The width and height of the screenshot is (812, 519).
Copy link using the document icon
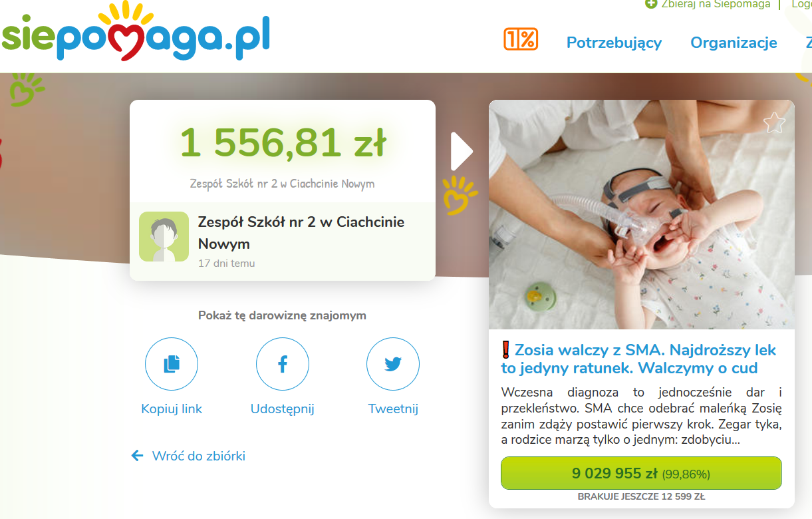(172, 364)
